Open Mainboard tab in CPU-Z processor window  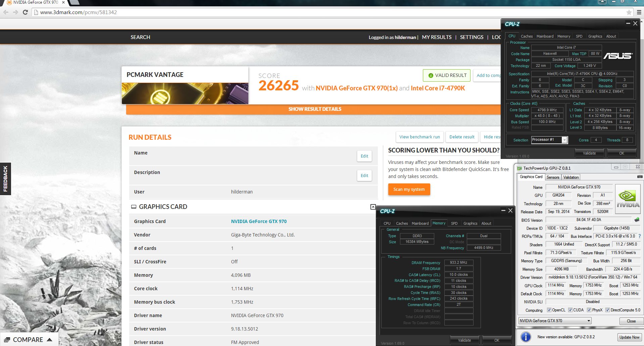click(x=545, y=36)
